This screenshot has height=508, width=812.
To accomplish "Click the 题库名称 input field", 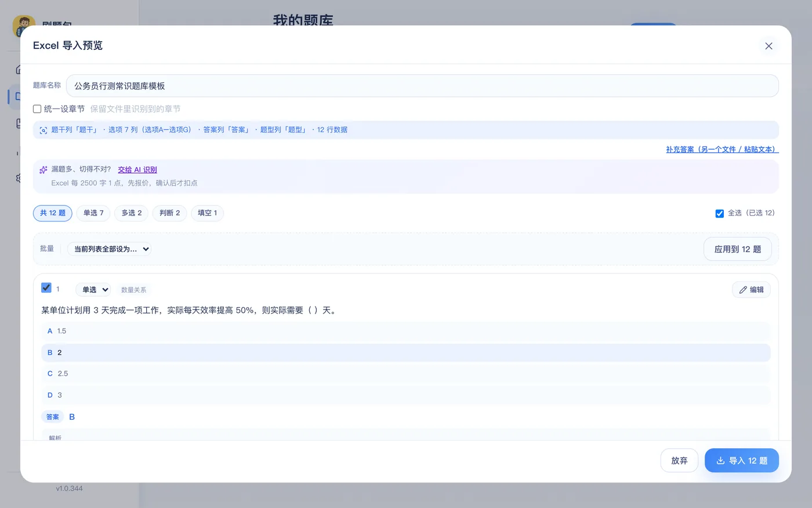I will (422, 86).
